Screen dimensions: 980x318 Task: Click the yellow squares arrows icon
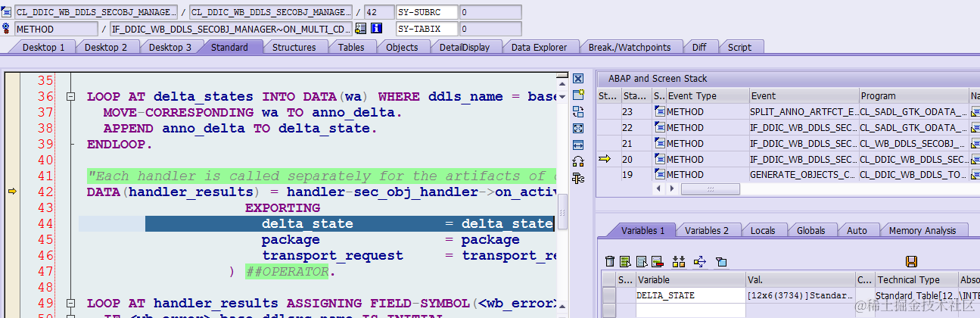point(678,261)
